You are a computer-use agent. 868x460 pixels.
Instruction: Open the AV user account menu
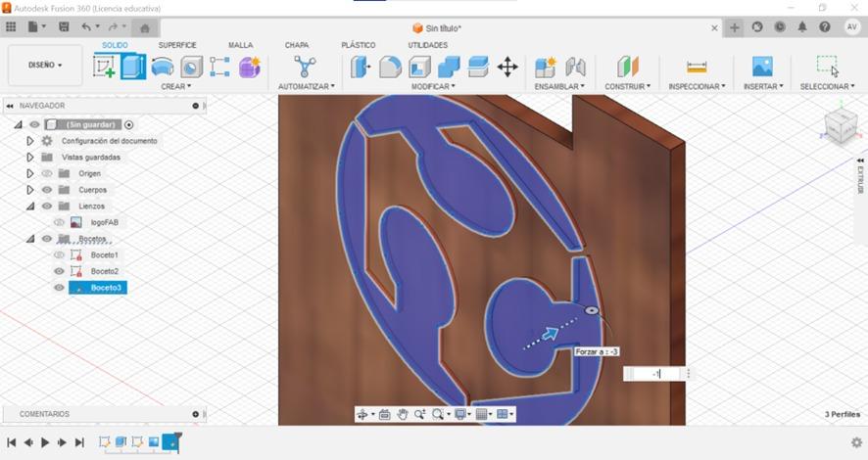852,27
